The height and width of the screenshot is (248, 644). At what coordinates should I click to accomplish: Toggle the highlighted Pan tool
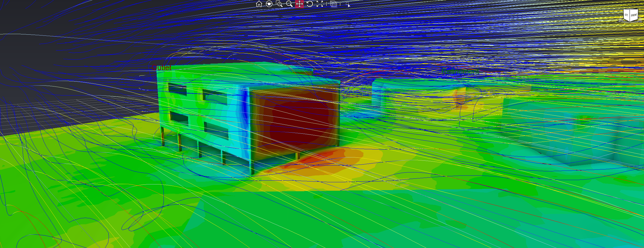point(299,4)
